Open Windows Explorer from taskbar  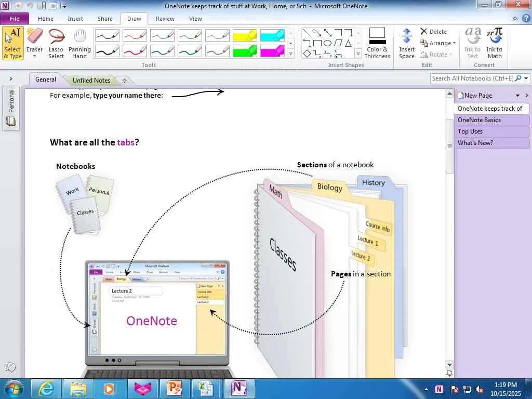tap(78, 389)
